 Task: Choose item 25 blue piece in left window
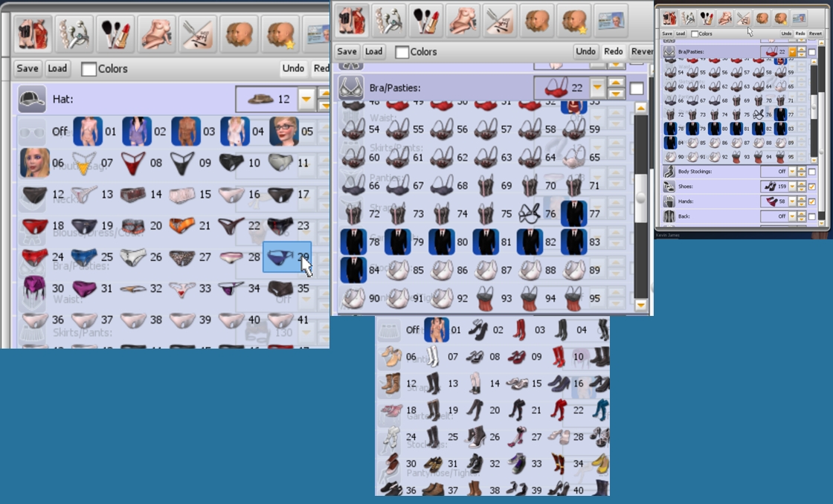point(84,257)
